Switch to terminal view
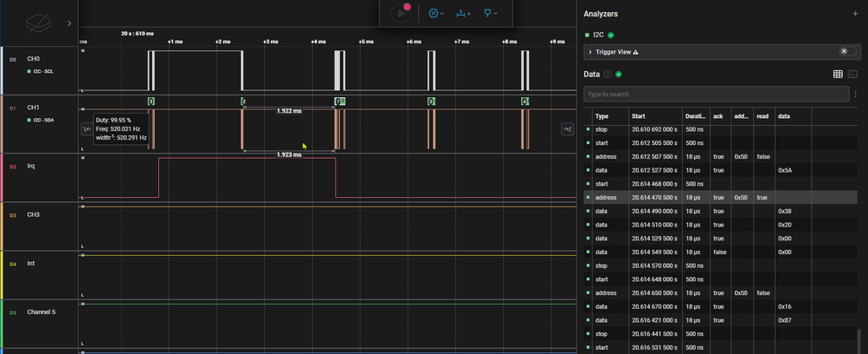 [853, 74]
